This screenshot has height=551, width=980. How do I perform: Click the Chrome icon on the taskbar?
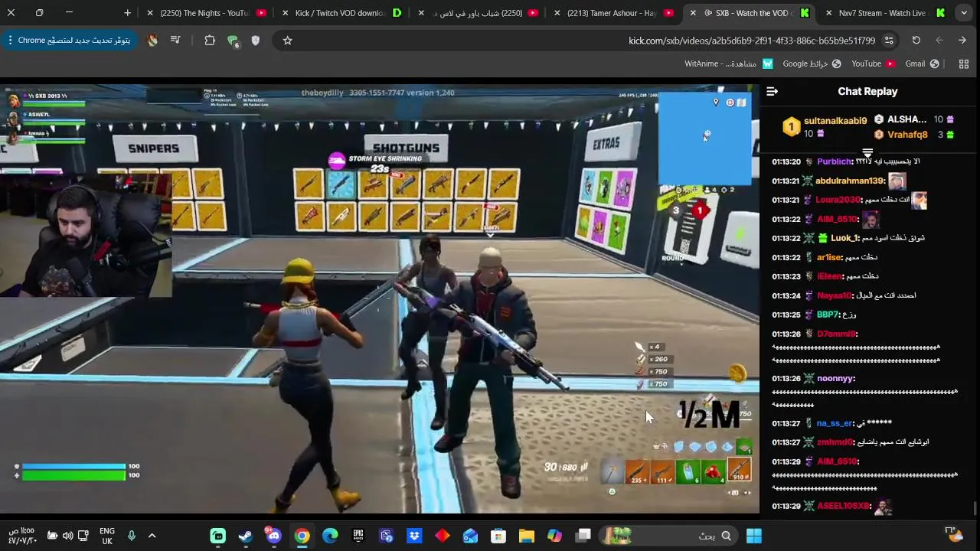click(302, 536)
